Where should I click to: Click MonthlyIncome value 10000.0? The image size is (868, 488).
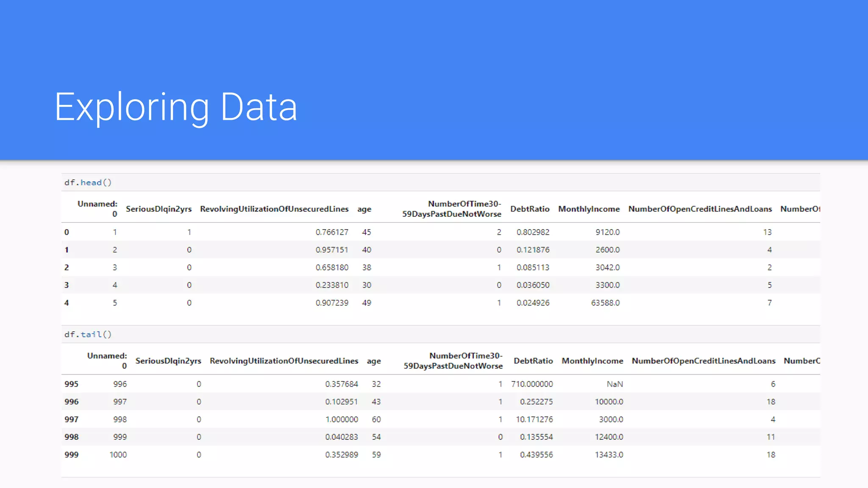coord(609,402)
